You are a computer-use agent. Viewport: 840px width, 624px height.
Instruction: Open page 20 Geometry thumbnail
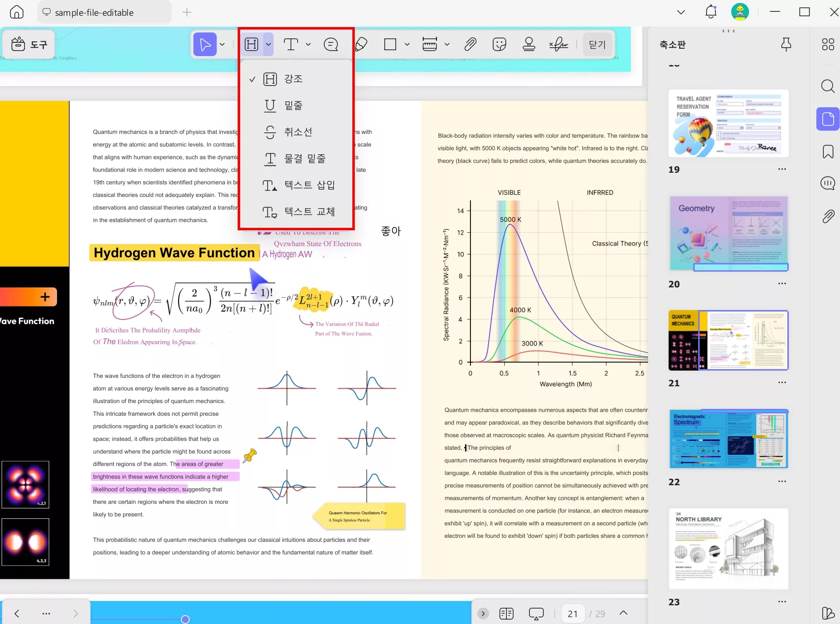pyautogui.click(x=728, y=234)
